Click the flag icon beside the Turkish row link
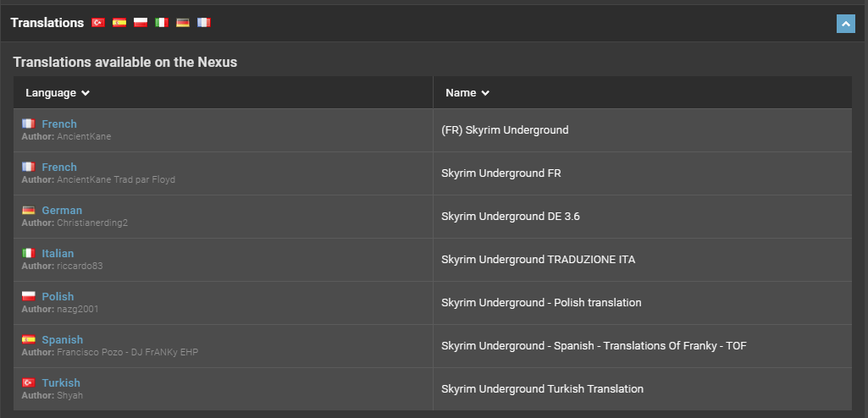The height and width of the screenshot is (418, 868). pyautogui.click(x=29, y=383)
